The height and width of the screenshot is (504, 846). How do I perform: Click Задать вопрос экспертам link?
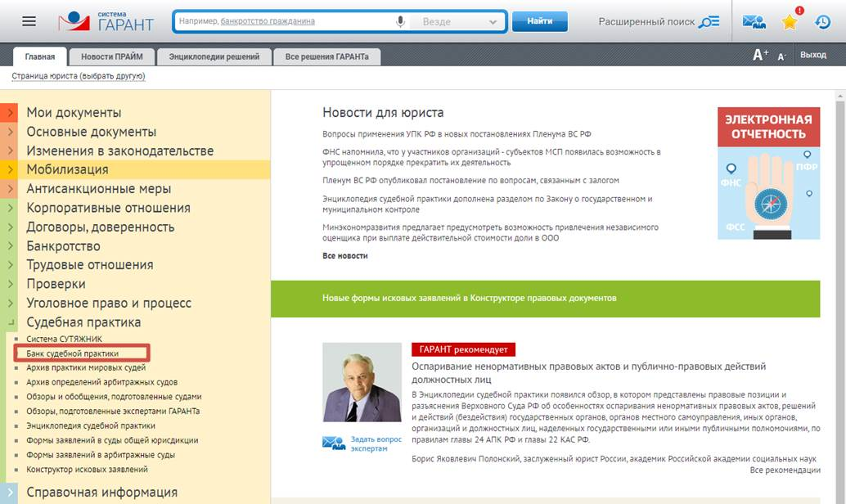(x=376, y=443)
